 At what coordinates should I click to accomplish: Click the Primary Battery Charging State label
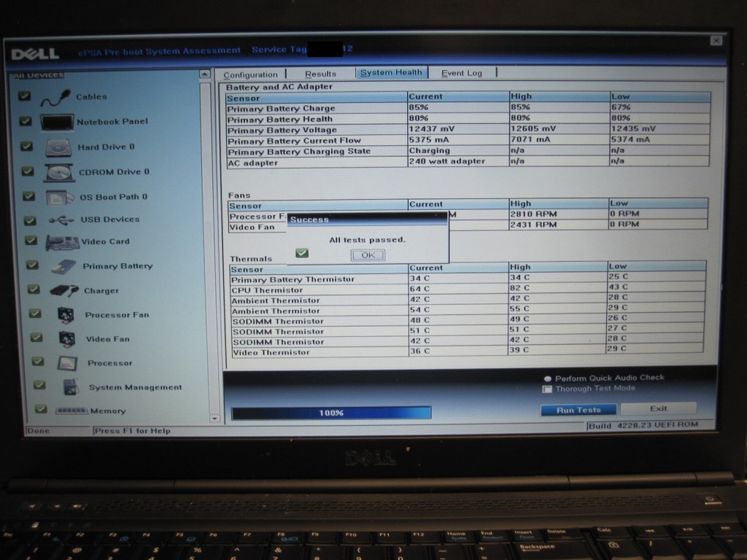point(299,152)
